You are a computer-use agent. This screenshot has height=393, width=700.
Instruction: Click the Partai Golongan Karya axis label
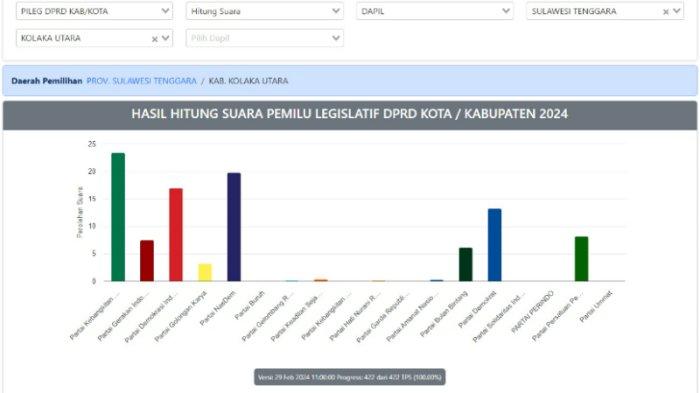(x=181, y=317)
